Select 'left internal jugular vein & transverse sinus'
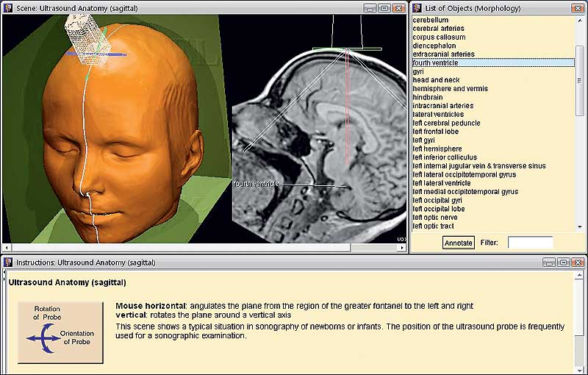 [x=479, y=165]
